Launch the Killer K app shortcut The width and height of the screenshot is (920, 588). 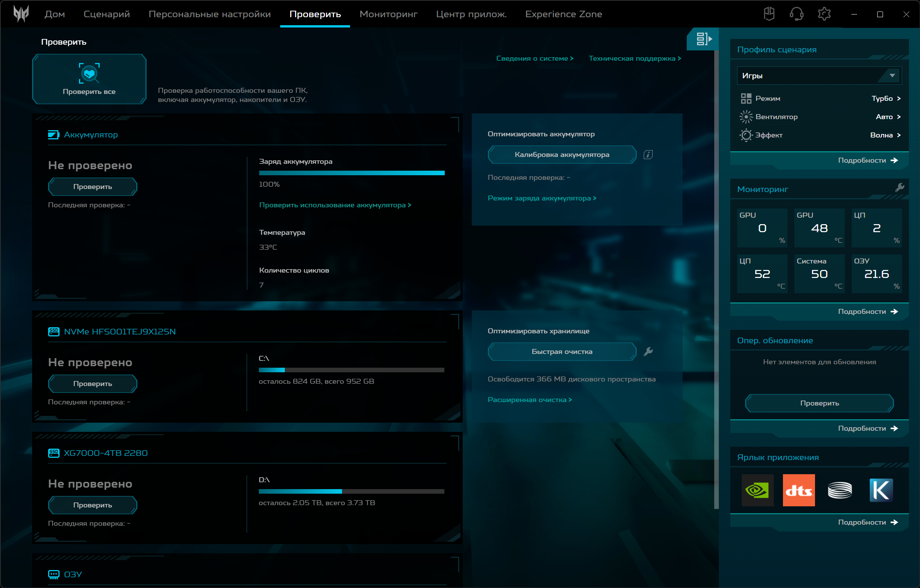[881, 490]
